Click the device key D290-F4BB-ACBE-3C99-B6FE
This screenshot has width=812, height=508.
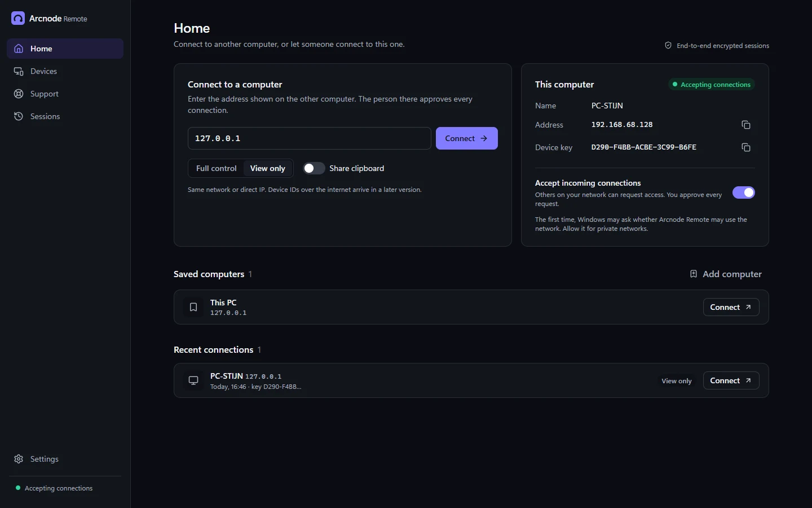click(x=643, y=147)
